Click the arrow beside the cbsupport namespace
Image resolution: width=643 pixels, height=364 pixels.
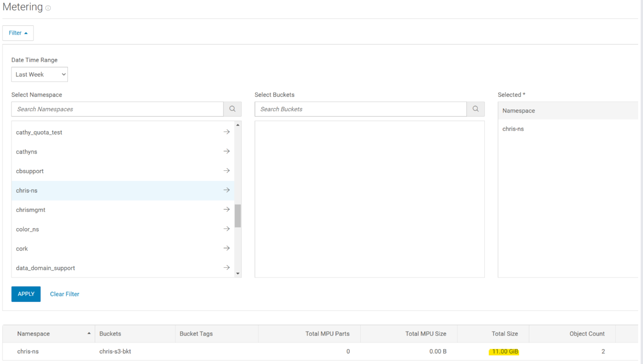(226, 171)
